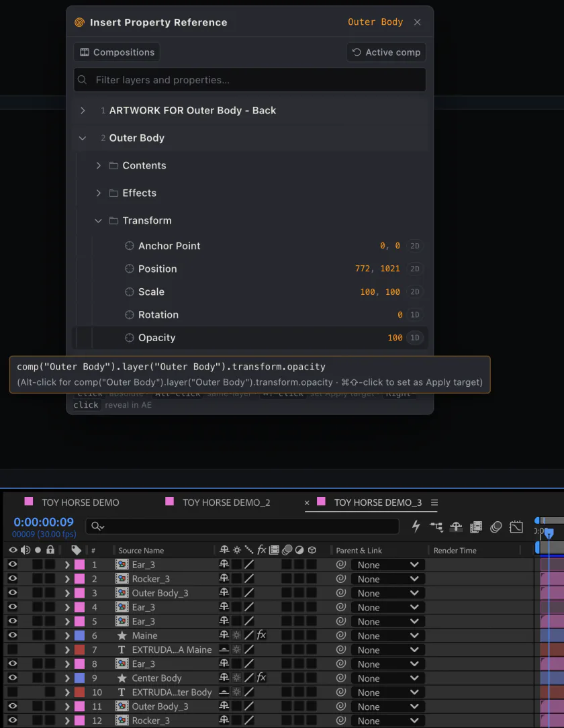Select the Anchor Point property
This screenshot has width=564, height=728.
pyautogui.click(x=169, y=246)
